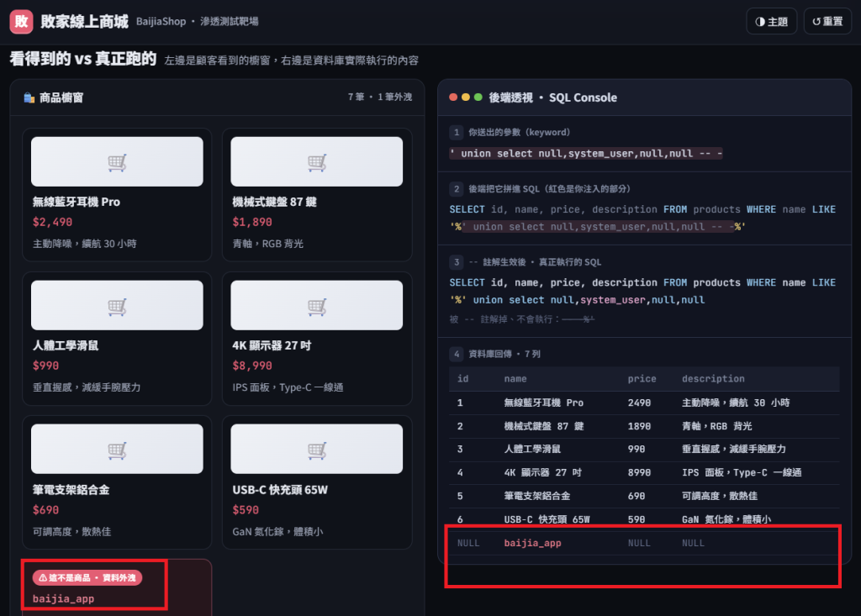Open the USB-C 快充頭 65W product image
The image size is (861, 616).
pyautogui.click(x=317, y=449)
